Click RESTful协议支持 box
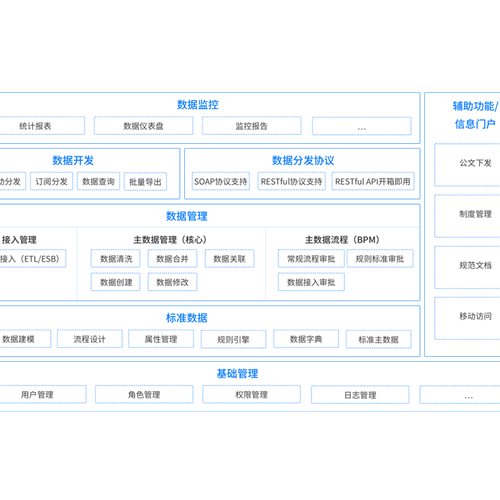Viewport: 500px width, 500px height. point(291,181)
